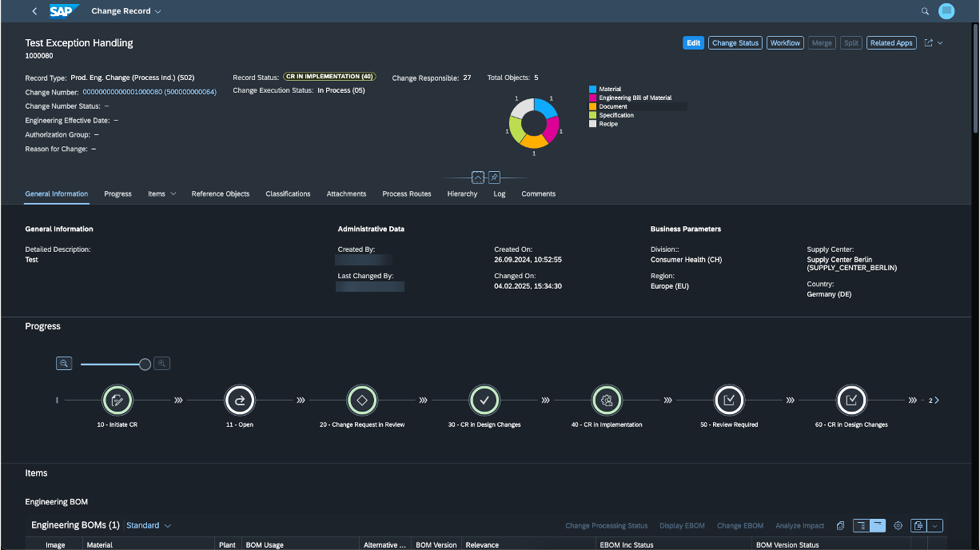This screenshot has height=550, width=980.
Task: Open the user profile avatar
Action: point(946,11)
